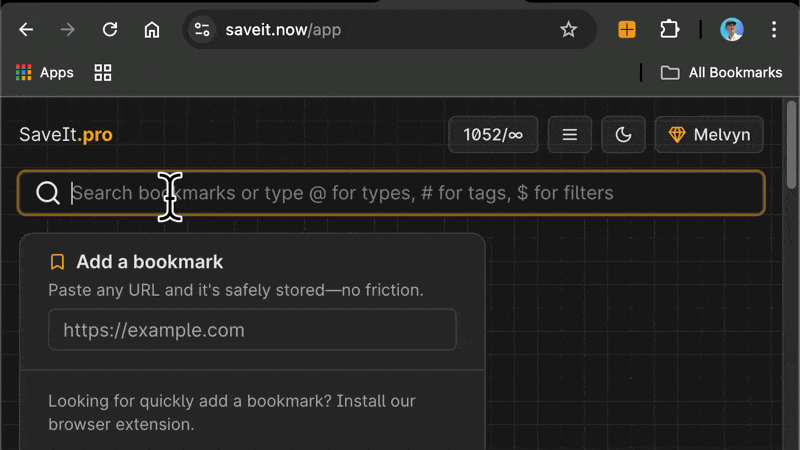Click the browser forward arrow

(67, 30)
